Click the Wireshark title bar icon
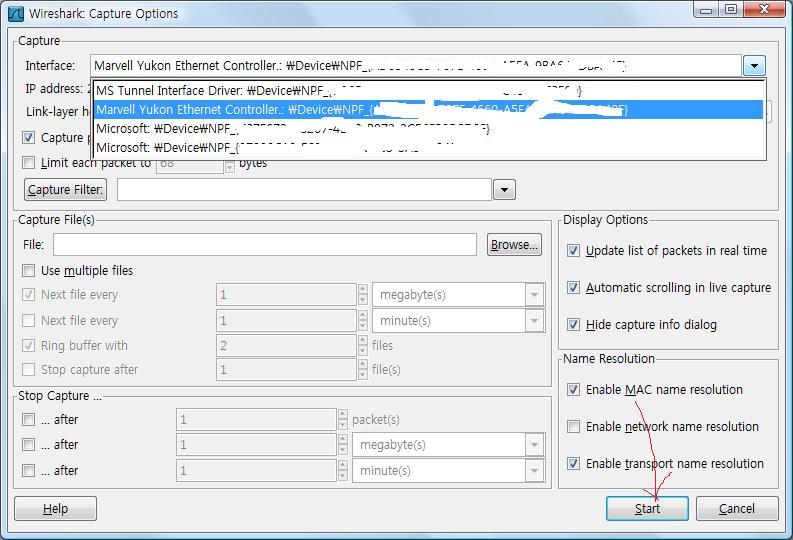The height and width of the screenshot is (540, 793). click(16, 14)
